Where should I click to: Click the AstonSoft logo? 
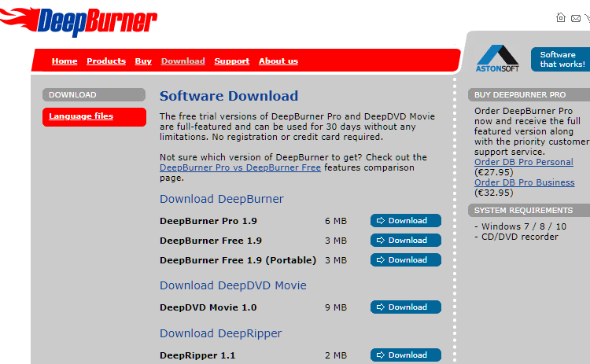[x=497, y=58]
